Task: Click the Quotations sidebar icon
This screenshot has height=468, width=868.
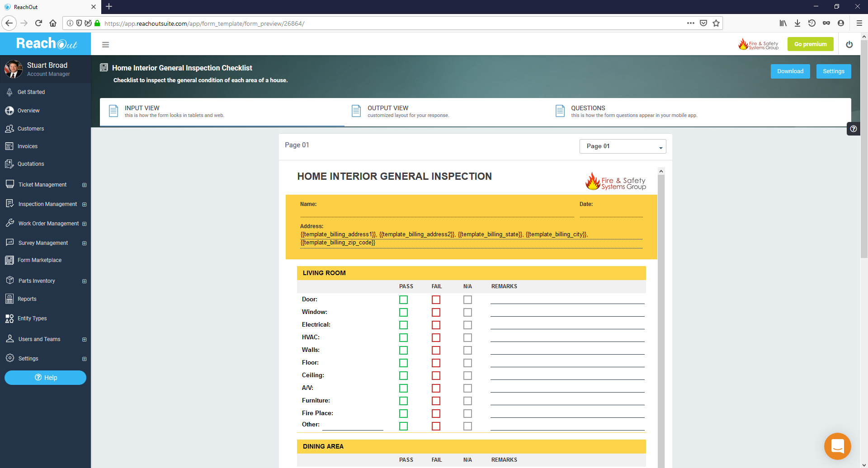Action: (x=9, y=164)
